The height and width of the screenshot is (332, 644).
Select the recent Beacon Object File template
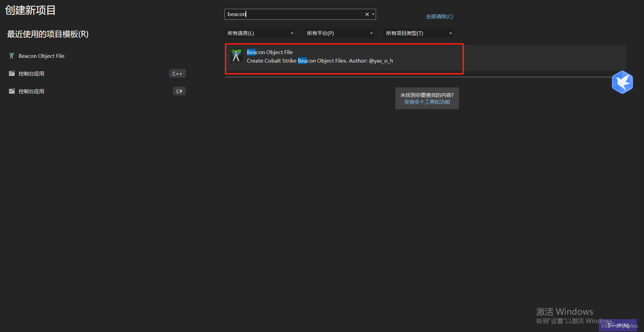pyautogui.click(x=97, y=56)
